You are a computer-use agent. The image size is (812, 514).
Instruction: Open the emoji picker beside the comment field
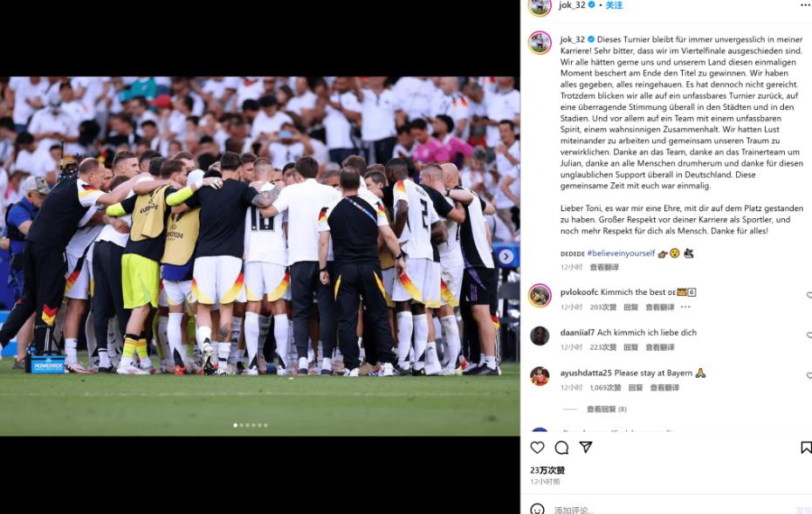[538, 510]
